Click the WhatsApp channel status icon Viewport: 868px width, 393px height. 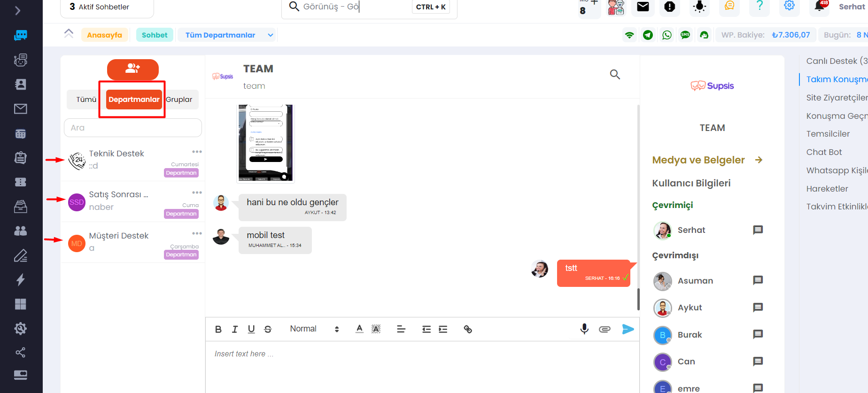tap(667, 35)
